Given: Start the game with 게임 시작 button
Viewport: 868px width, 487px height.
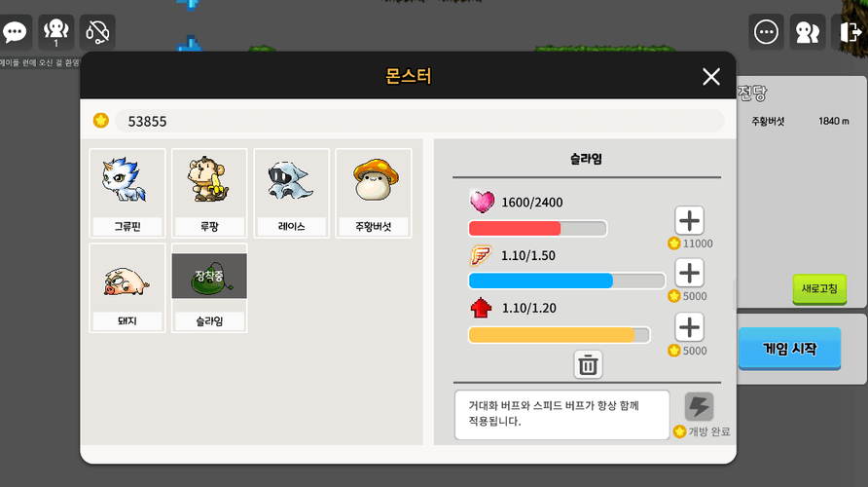Looking at the screenshot, I should pos(789,349).
